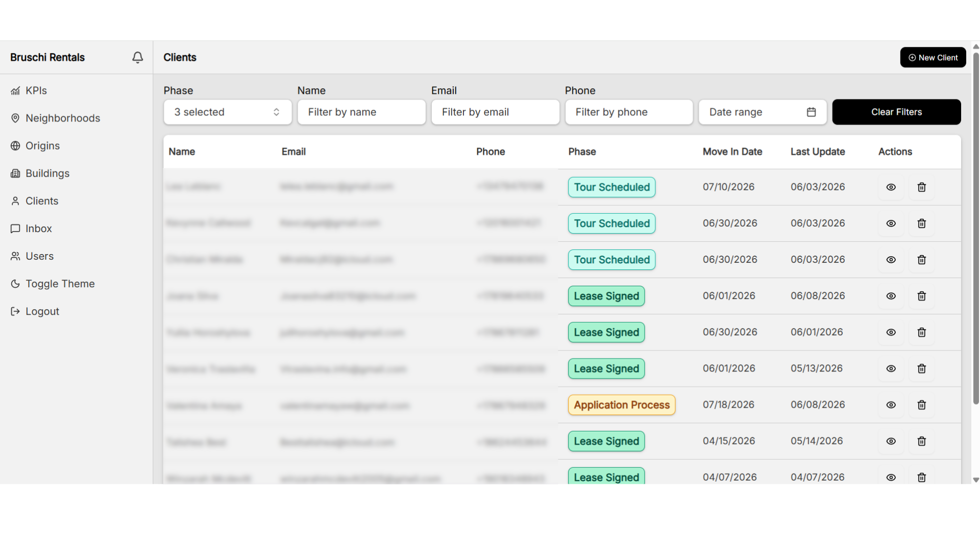
Task: View client with move-in date 07/10/2026
Action: tap(891, 187)
